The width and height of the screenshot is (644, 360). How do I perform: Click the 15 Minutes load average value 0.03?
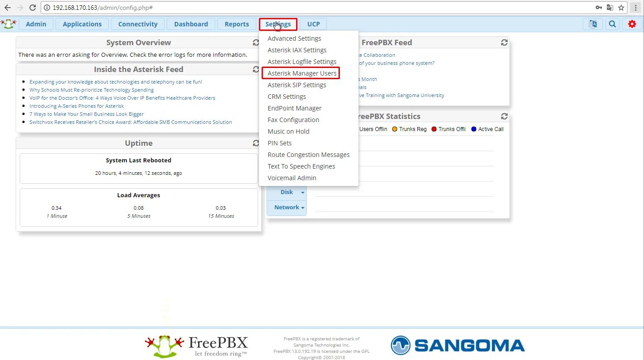click(x=220, y=208)
